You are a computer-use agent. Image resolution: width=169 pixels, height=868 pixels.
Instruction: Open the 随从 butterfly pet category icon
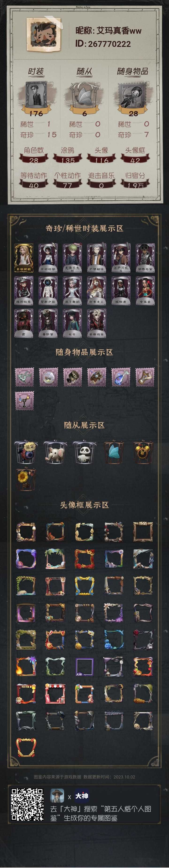click(x=84, y=92)
